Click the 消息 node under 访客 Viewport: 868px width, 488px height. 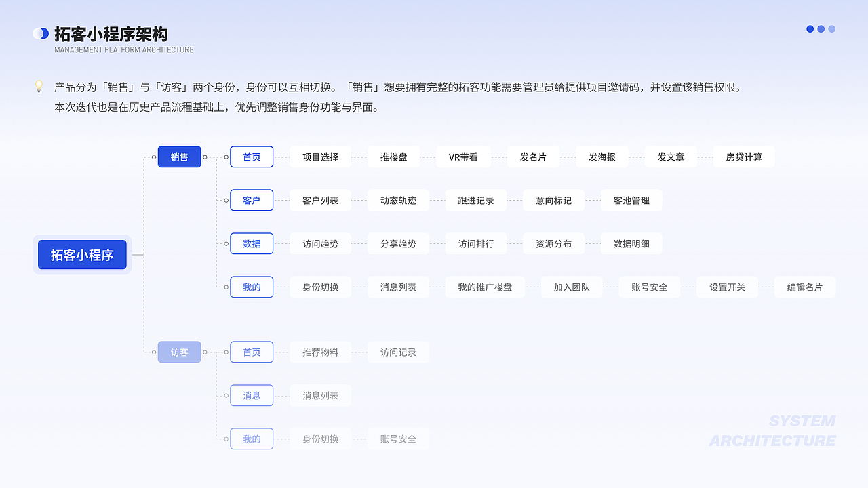(x=252, y=395)
